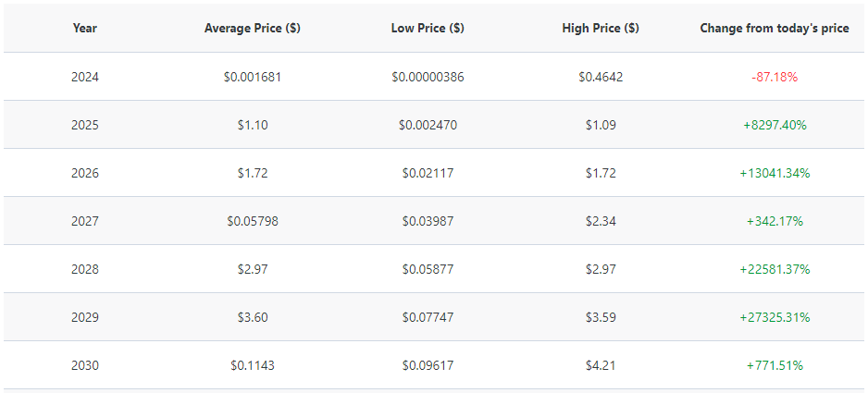Click the $0.00000386 low price cell

(x=428, y=77)
